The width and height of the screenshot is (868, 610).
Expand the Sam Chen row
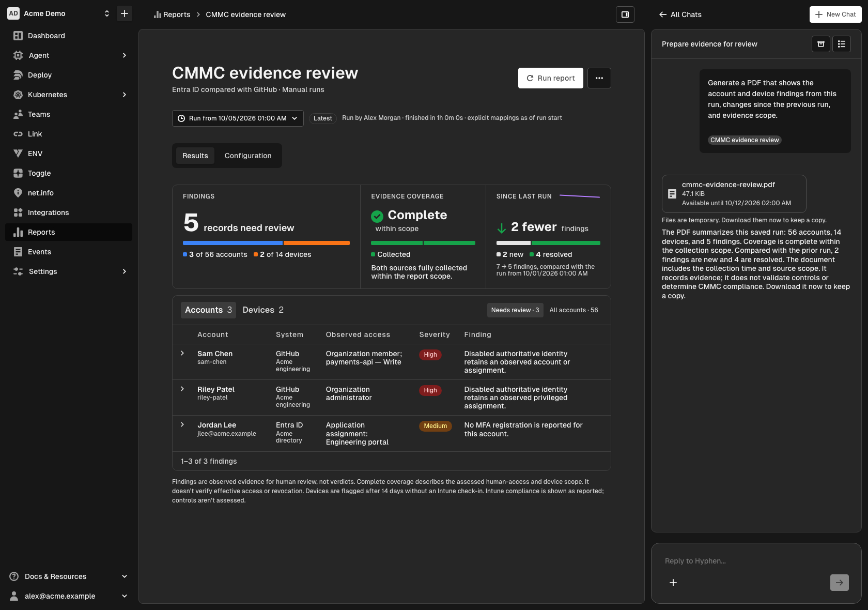point(182,354)
